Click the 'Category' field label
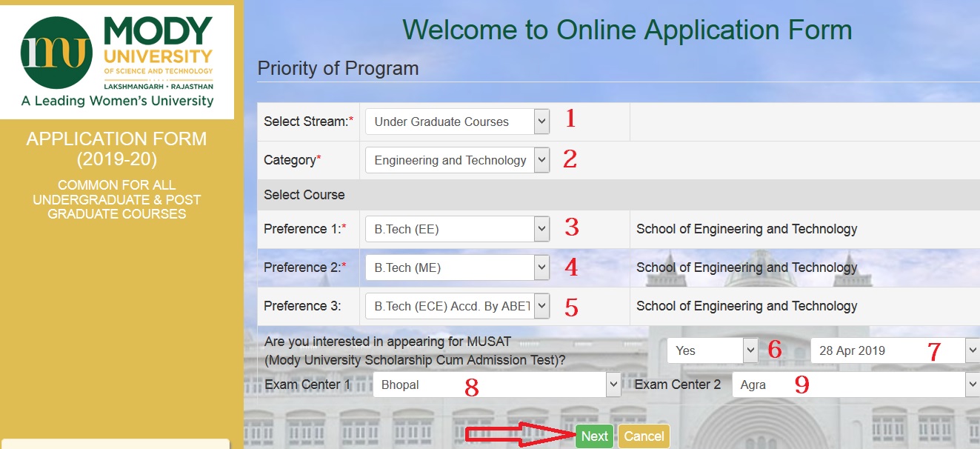 293,160
